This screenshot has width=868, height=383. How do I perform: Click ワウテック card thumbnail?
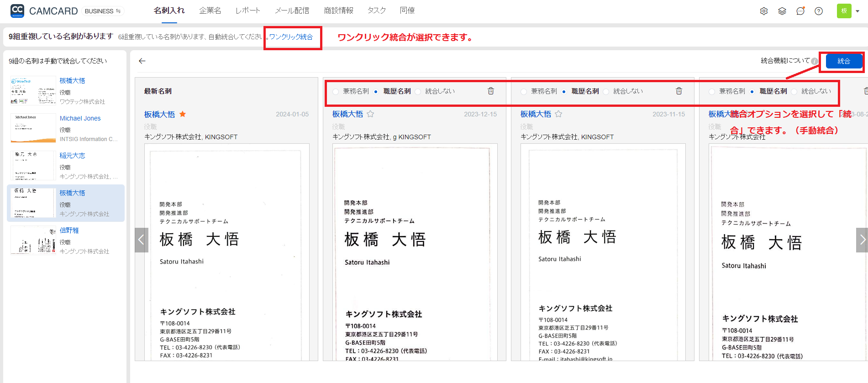[33, 91]
